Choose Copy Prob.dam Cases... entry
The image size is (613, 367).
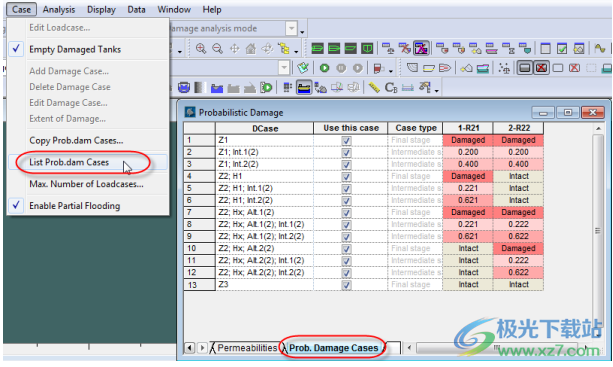88,140
